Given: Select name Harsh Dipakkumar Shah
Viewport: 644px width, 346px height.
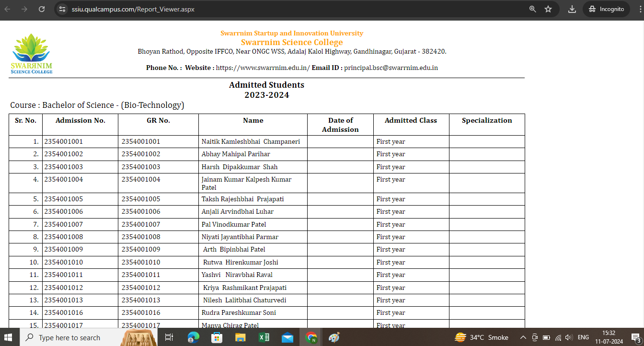Looking at the screenshot, I should pyautogui.click(x=240, y=167).
